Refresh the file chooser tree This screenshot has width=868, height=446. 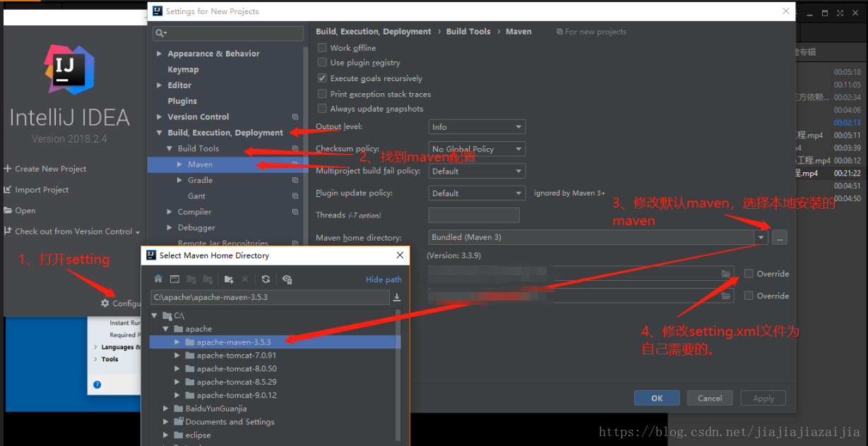266,279
